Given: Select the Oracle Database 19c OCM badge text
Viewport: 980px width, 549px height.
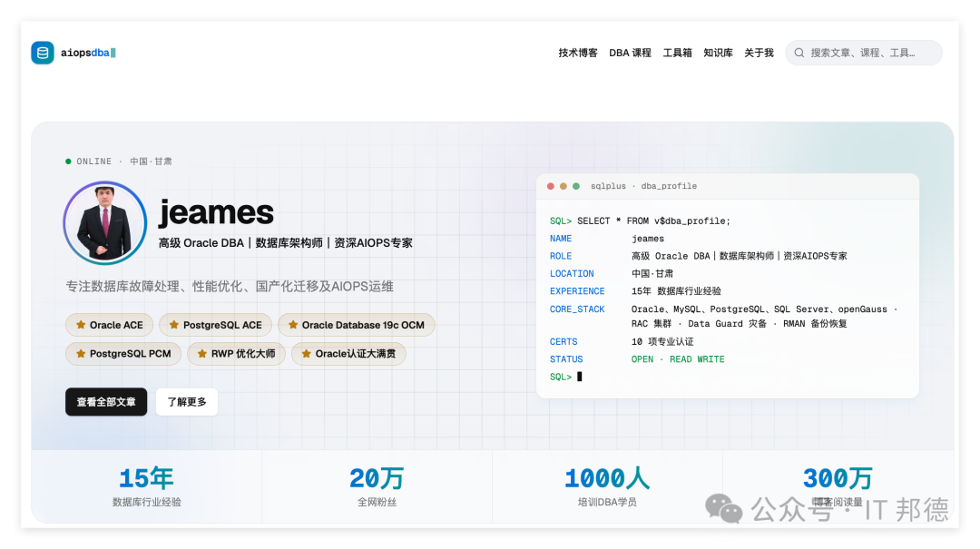Looking at the screenshot, I should click(x=363, y=325).
